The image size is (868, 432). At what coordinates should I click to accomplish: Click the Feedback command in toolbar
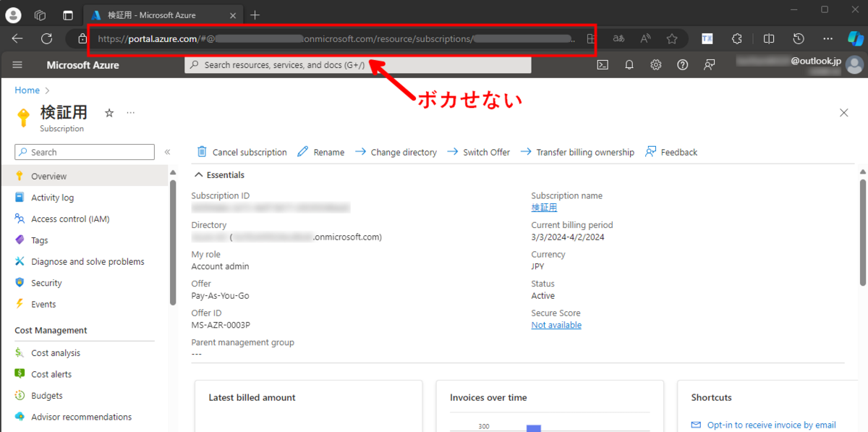(671, 152)
